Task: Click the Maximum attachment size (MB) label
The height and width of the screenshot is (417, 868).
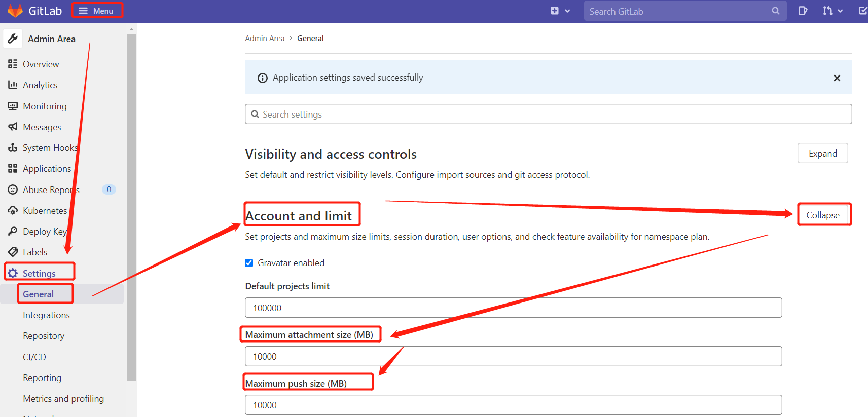Action: [x=309, y=335]
